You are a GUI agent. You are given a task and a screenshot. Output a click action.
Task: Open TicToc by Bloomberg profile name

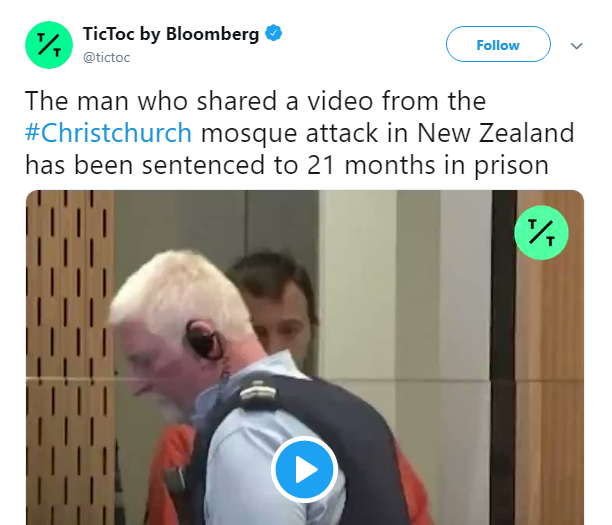(171, 34)
